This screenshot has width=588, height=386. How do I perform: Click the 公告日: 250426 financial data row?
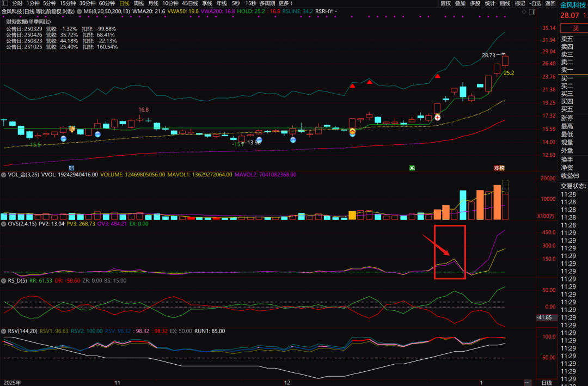(60, 35)
